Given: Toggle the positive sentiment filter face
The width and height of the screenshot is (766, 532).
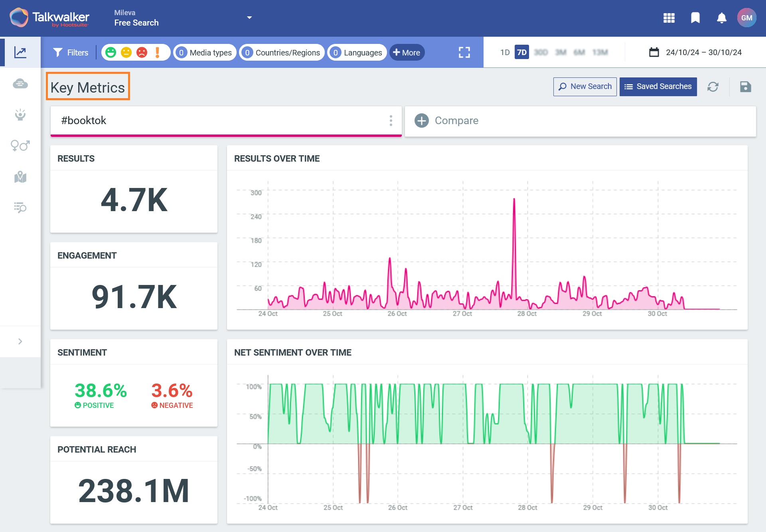Looking at the screenshot, I should coord(111,52).
